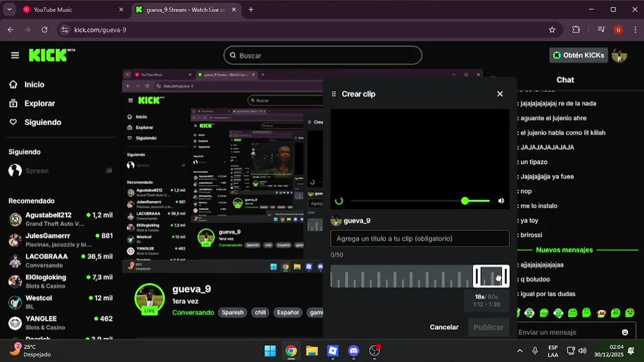Click the clip title input field

point(420,238)
